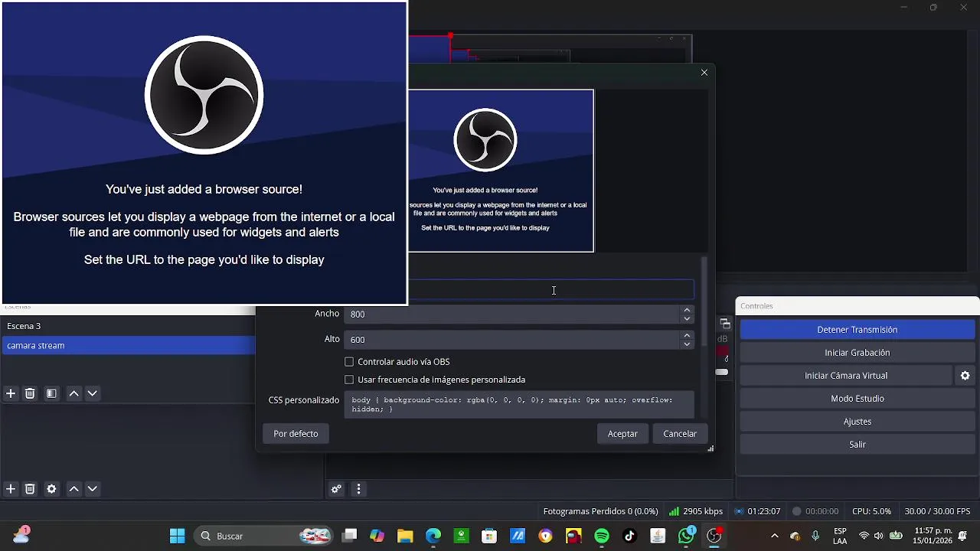
Task: Click the Fotogramas Perdidos 0 (0.0%) status
Action: tap(600, 511)
